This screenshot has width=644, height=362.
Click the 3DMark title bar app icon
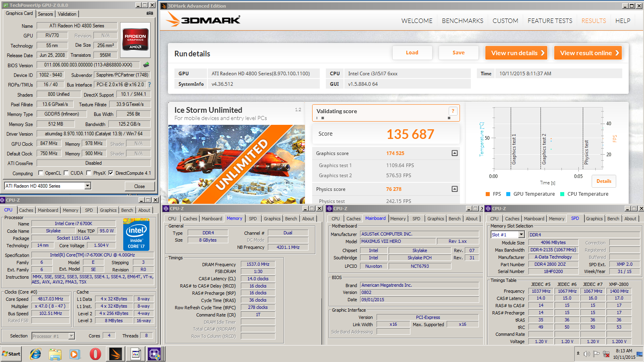164,6
